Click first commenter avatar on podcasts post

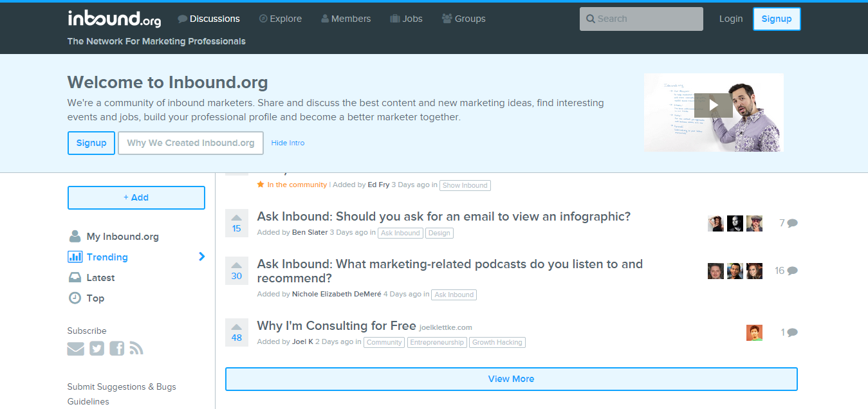pyautogui.click(x=716, y=271)
